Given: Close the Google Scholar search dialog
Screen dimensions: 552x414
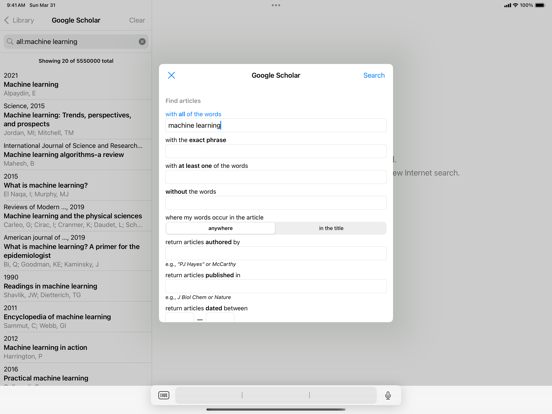Looking at the screenshot, I should (171, 75).
